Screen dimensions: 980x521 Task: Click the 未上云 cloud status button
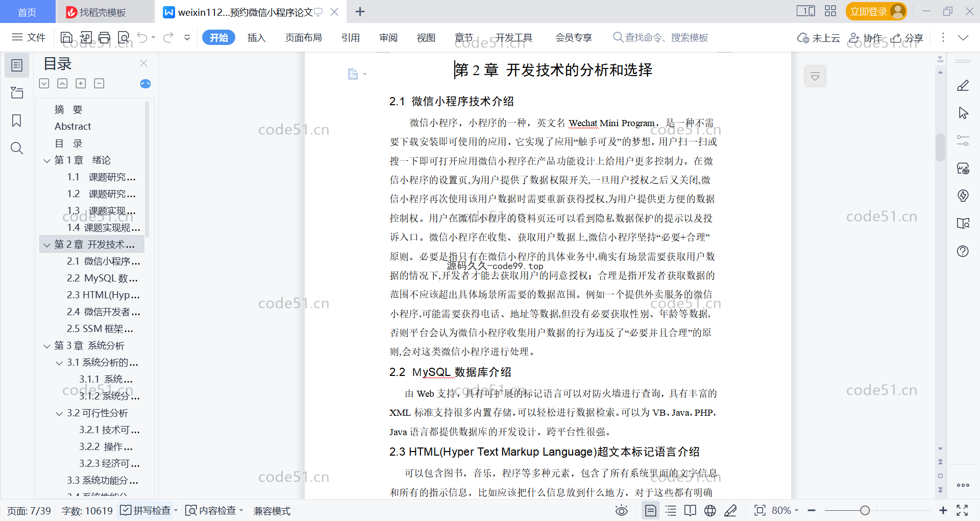(819, 37)
